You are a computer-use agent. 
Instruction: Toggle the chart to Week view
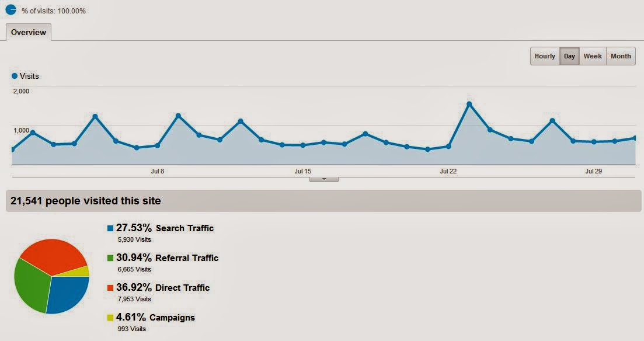point(593,56)
